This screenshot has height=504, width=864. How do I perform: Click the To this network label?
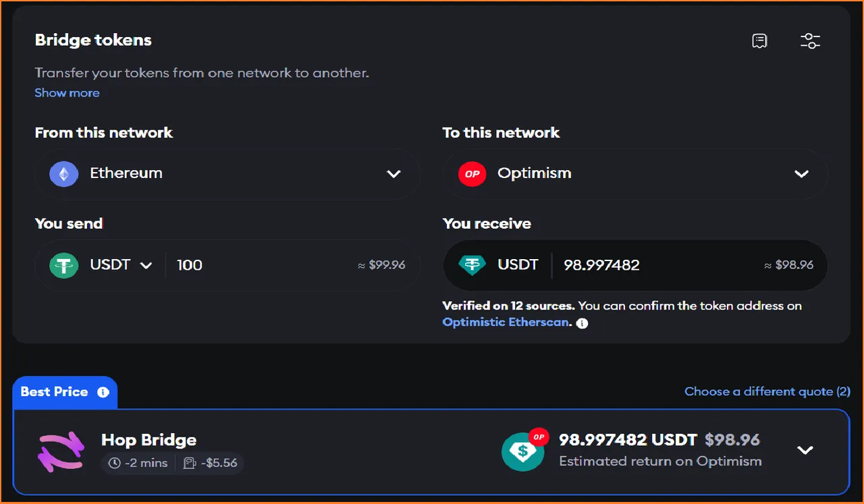click(501, 132)
